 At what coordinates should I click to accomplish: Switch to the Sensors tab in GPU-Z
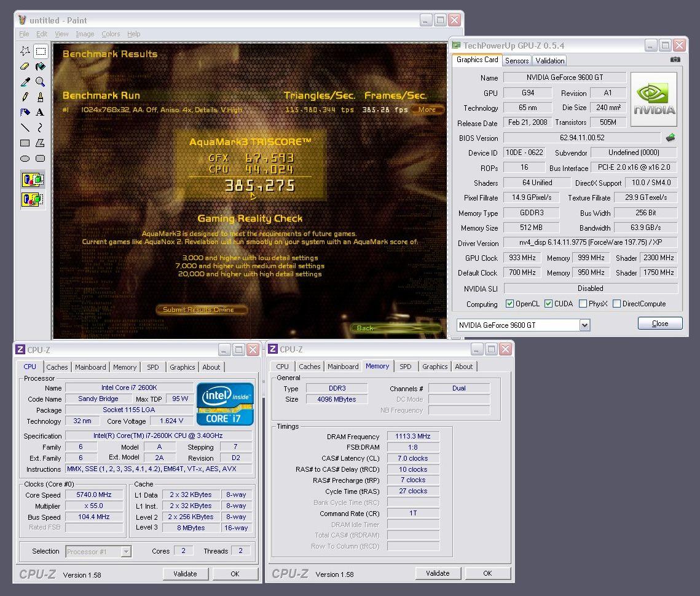(x=516, y=61)
